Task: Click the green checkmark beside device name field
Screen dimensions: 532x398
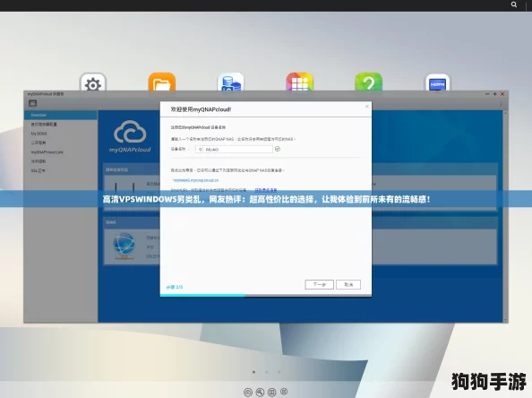Action: click(278, 149)
